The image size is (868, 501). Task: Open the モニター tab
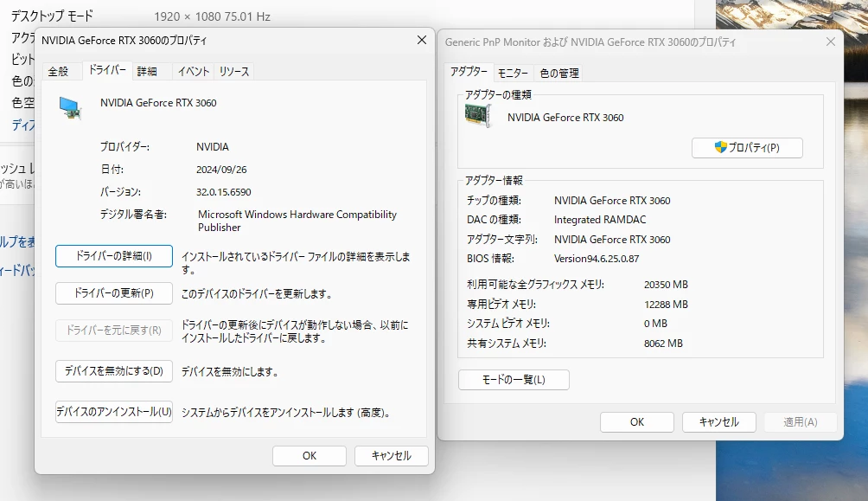click(x=513, y=74)
